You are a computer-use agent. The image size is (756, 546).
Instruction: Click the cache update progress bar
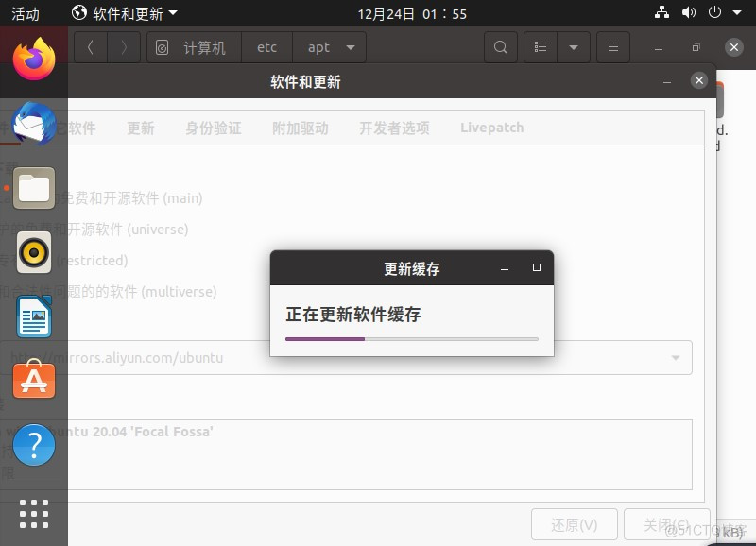[412, 339]
